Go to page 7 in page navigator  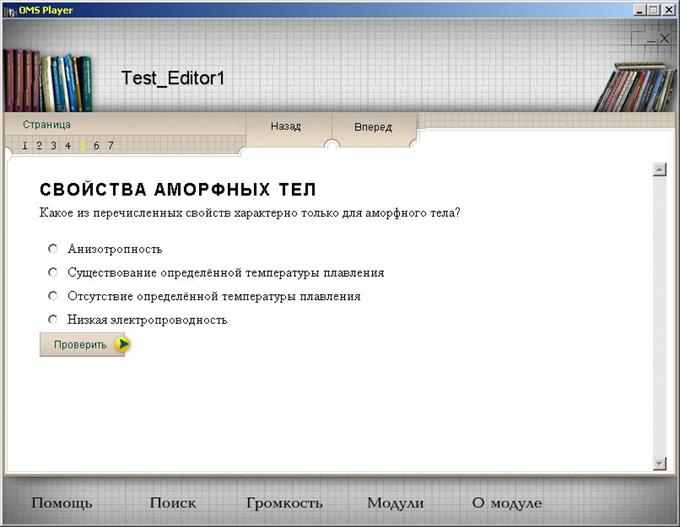click(111, 146)
